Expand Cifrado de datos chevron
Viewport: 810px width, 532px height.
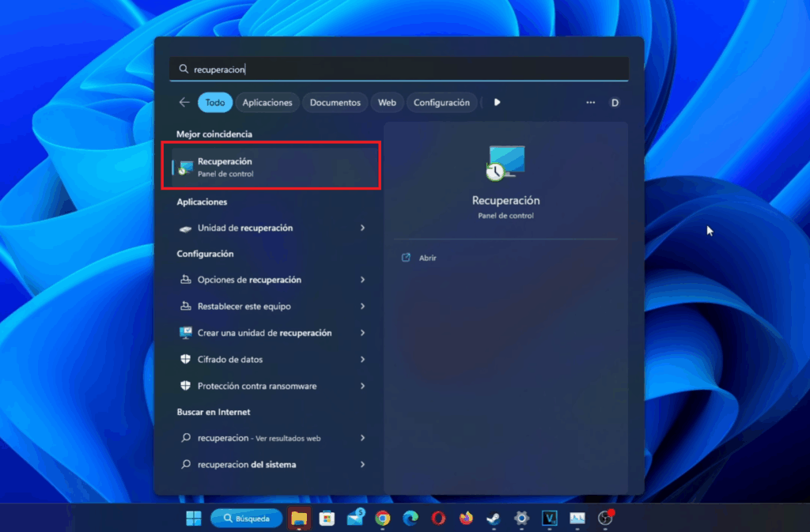362,359
